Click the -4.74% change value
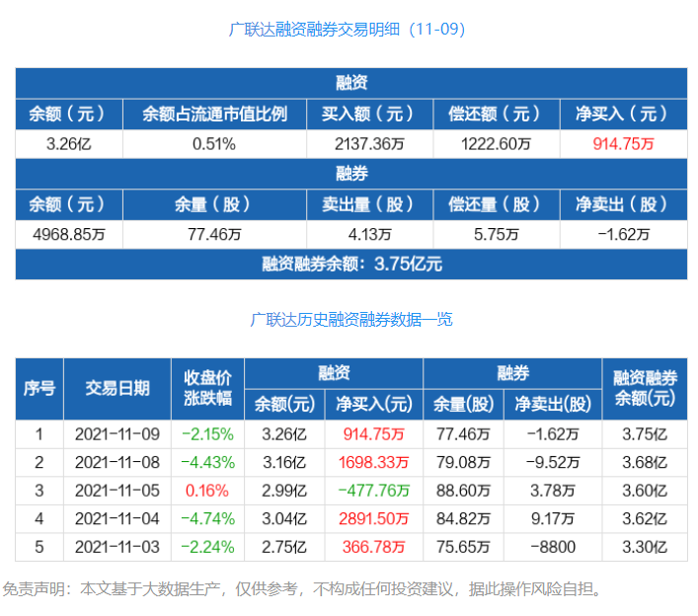The height and width of the screenshot is (616, 698). [208, 518]
